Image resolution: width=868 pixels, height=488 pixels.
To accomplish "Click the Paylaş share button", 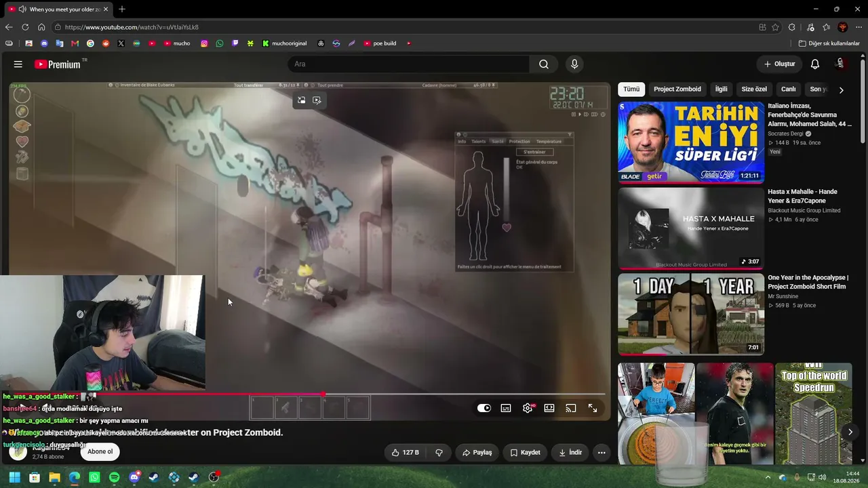I will (477, 452).
